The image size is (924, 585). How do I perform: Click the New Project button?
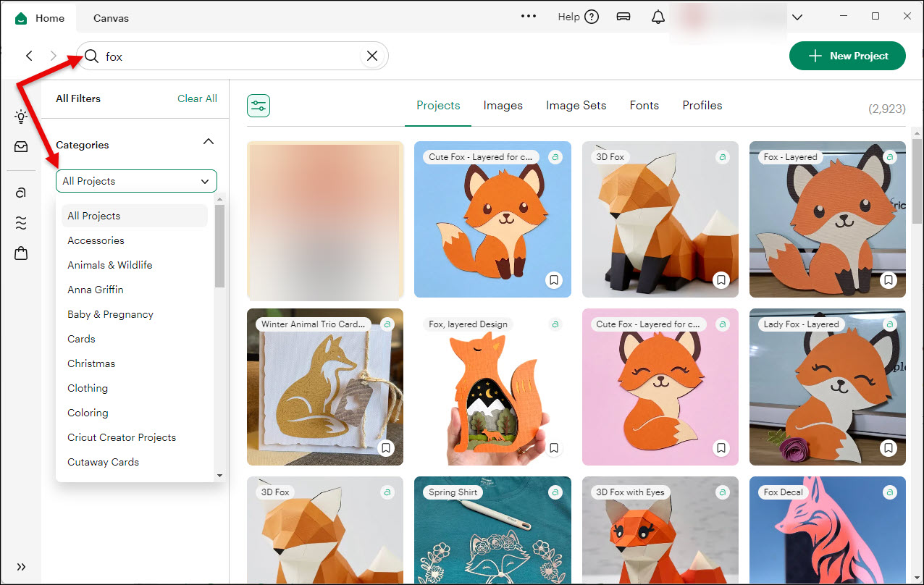pos(847,56)
